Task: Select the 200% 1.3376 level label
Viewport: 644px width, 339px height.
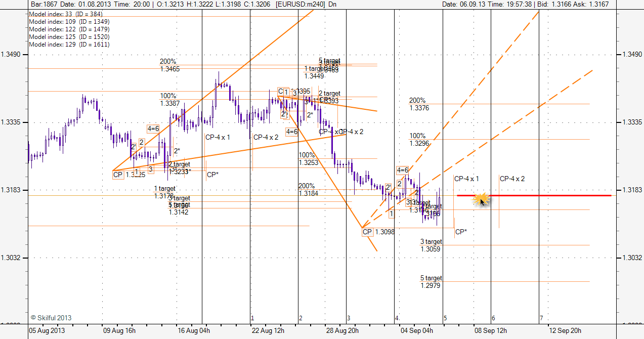Action: click(419, 104)
